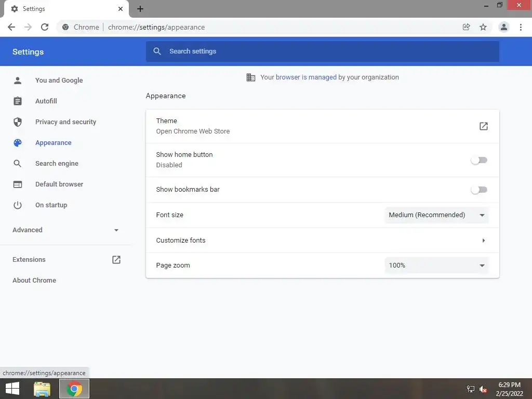Viewport: 532px width, 399px height.
Task: Click the magnifier icon in search settings
Action: pyautogui.click(x=157, y=51)
